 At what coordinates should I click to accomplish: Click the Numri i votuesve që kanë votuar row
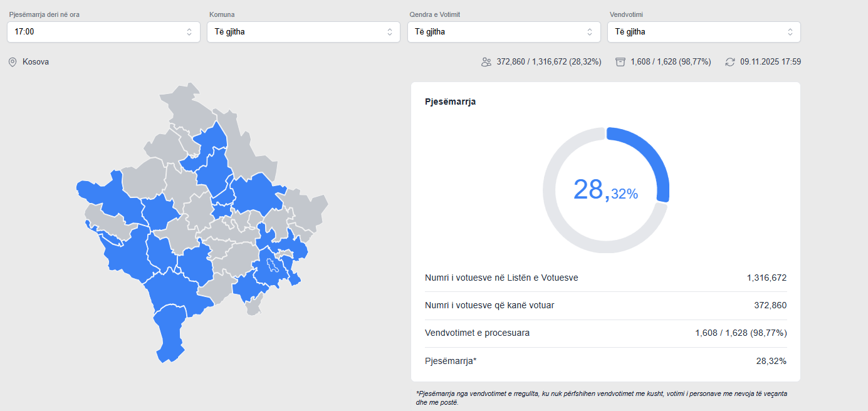(605, 306)
